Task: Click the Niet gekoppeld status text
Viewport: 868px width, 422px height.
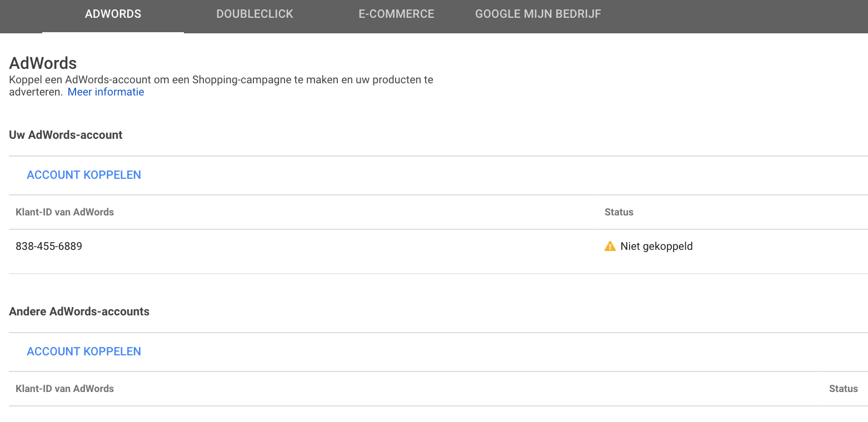Action: click(656, 246)
